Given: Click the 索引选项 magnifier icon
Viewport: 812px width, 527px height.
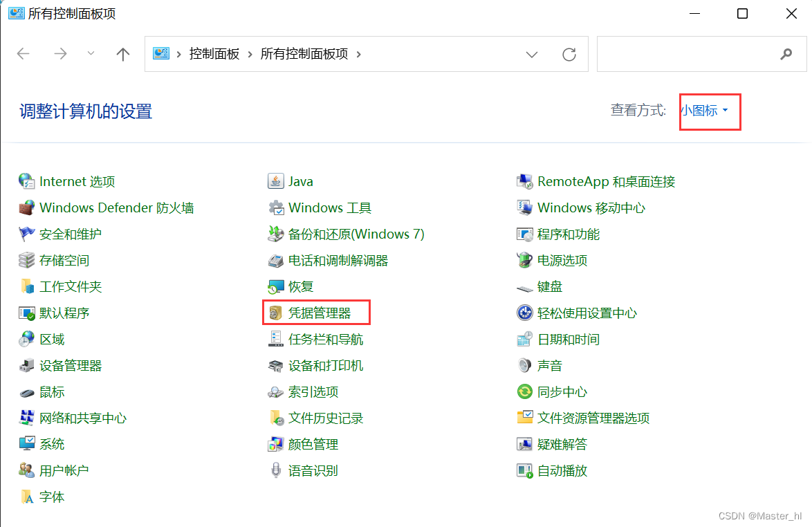Looking at the screenshot, I should coord(275,392).
